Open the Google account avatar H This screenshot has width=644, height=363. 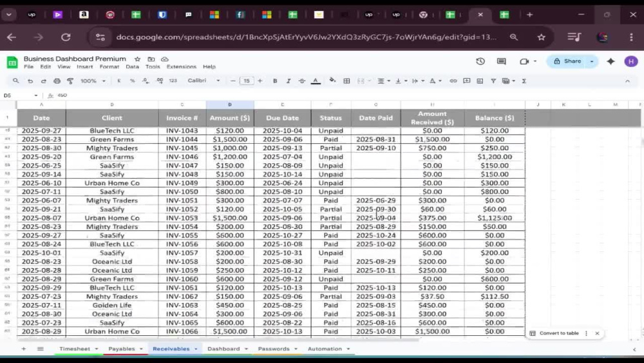pyautogui.click(x=631, y=61)
